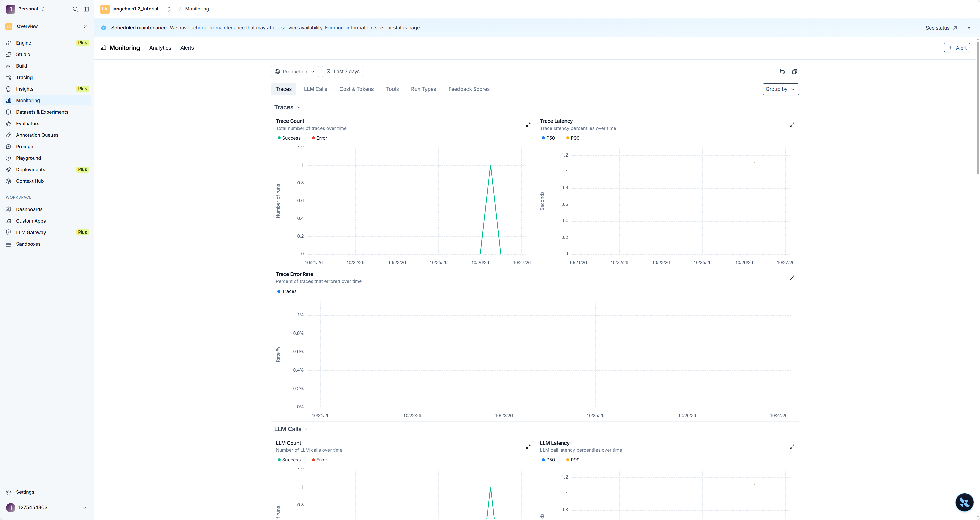This screenshot has width=980, height=520.
Task: Expand the LLM Latency chart
Action: [x=792, y=447]
